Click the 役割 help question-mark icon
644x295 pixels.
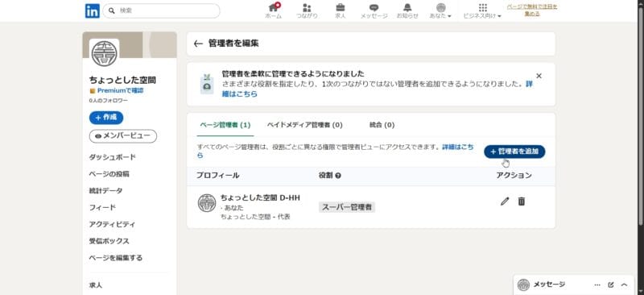click(x=338, y=176)
